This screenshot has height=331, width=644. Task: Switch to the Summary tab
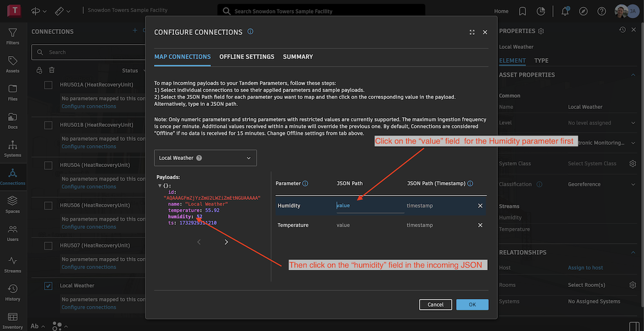pyautogui.click(x=298, y=57)
